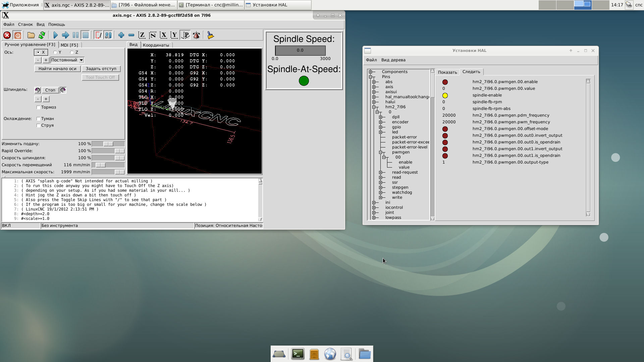Image resolution: width=644 pixels, height=362 pixels.
Task: Launch the terminal from the bottom dock
Action: pyautogui.click(x=298, y=354)
